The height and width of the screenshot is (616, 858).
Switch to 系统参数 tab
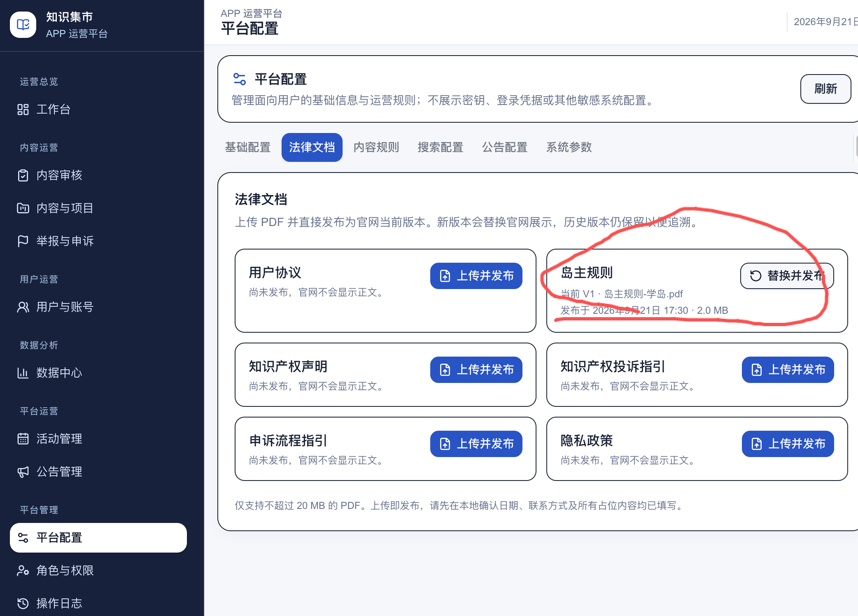pyautogui.click(x=569, y=147)
